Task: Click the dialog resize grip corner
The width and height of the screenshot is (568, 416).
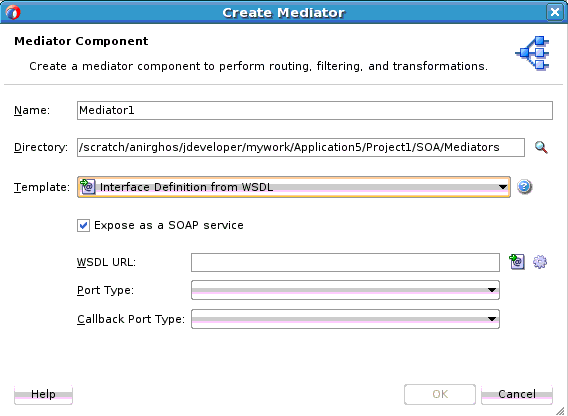Action: point(561,410)
